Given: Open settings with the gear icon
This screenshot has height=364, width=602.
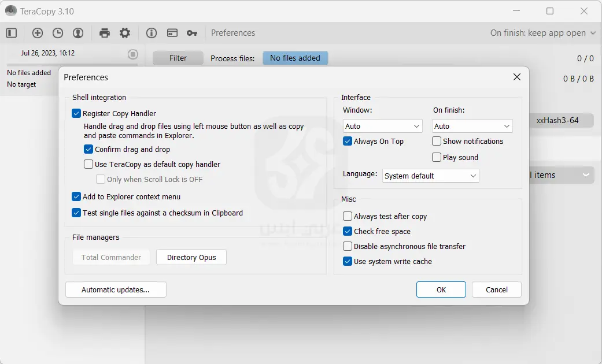Looking at the screenshot, I should (125, 33).
